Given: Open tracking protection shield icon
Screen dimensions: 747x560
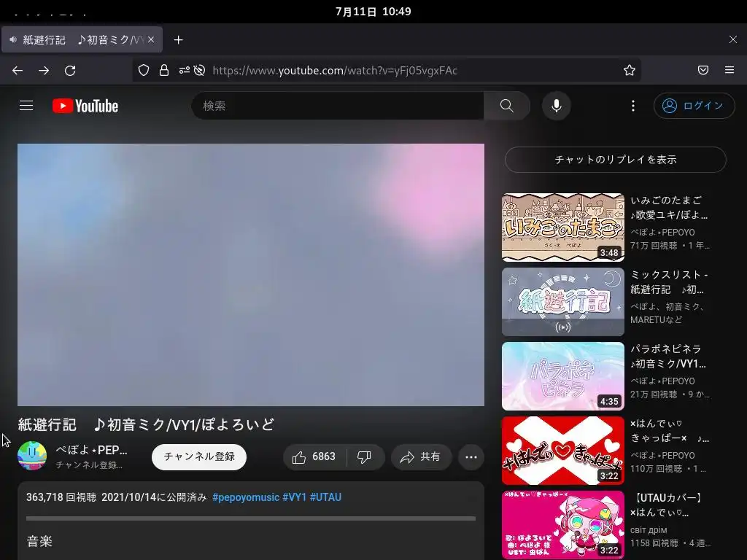Looking at the screenshot, I should 144,71.
